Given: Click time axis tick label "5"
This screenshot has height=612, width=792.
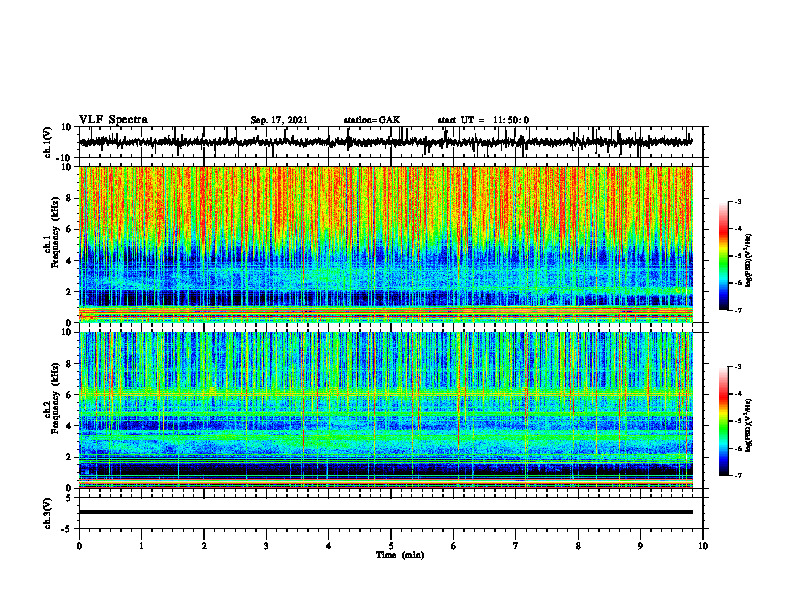Looking at the screenshot, I should click(391, 546).
